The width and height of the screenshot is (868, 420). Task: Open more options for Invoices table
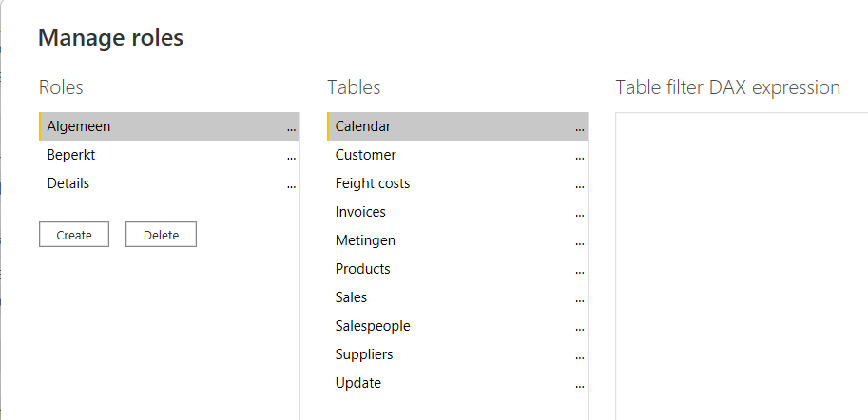[x=580, y=214]
